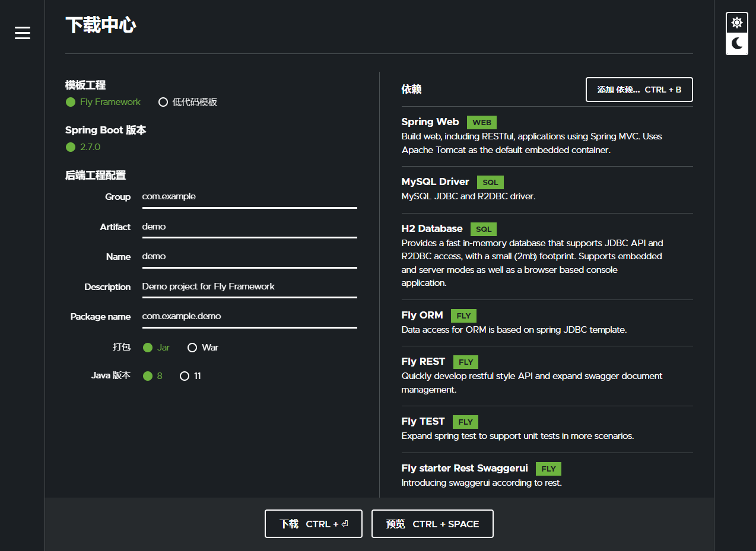The width and height of the screenshot is (756, 551).
Task: Click the 下载 download button
Action: [x=313, y=524]
